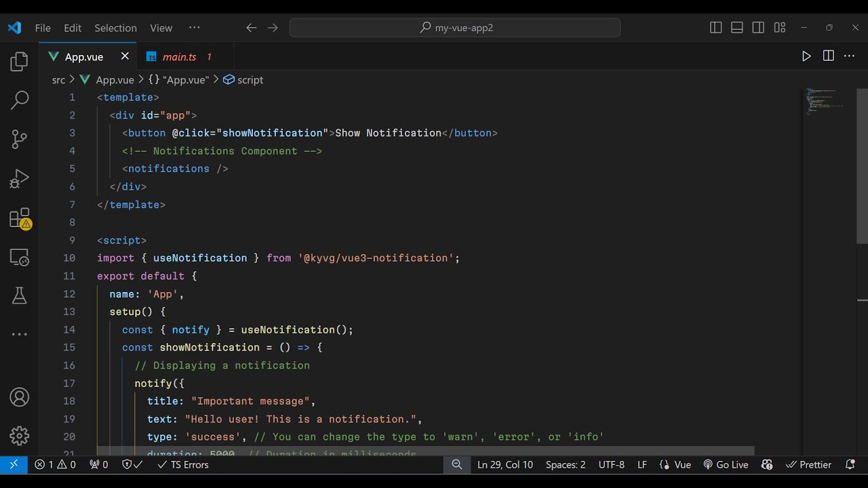Open the Extensions view

(20, 218)
